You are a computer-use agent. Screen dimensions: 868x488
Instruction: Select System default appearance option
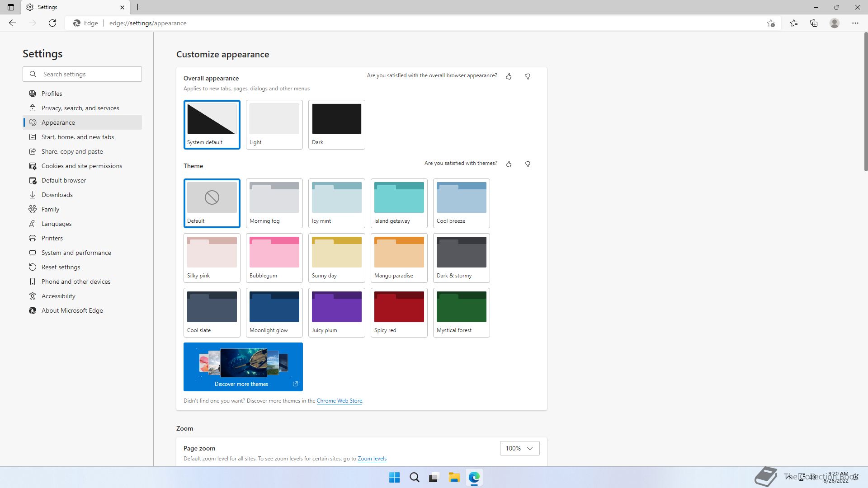coord(212,124)
